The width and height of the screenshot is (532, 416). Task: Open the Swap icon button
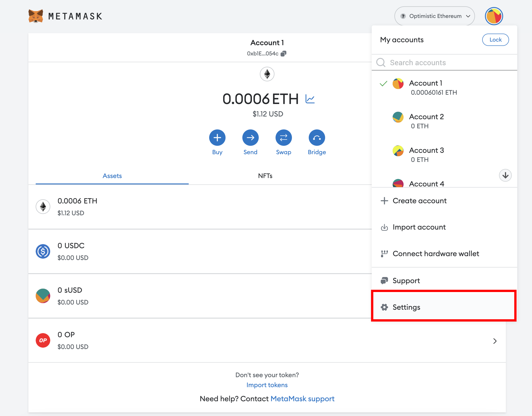283,138
